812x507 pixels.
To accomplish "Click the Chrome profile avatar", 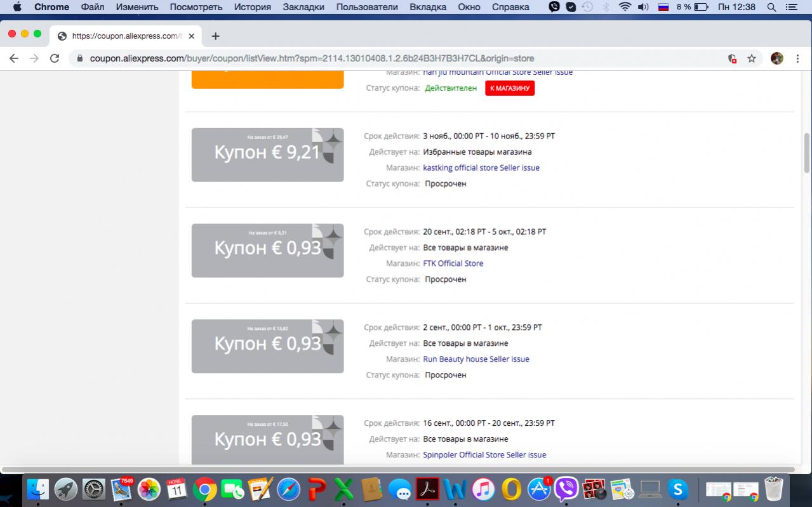I will point(776,58).
